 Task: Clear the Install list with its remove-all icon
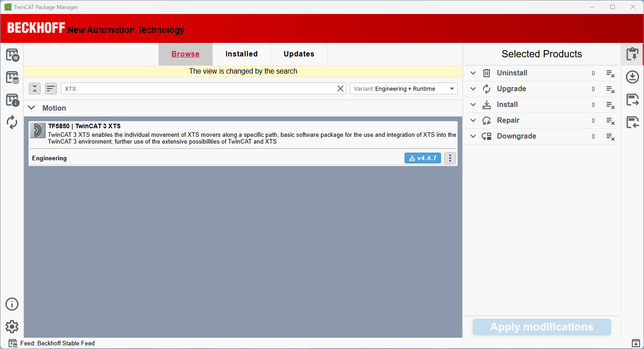click(x=610, y=105)
